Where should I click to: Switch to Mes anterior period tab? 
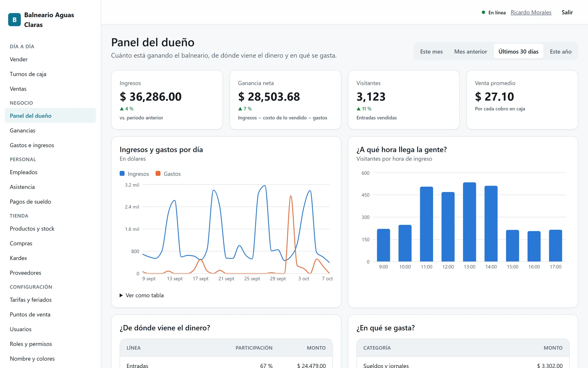[470, 52]
